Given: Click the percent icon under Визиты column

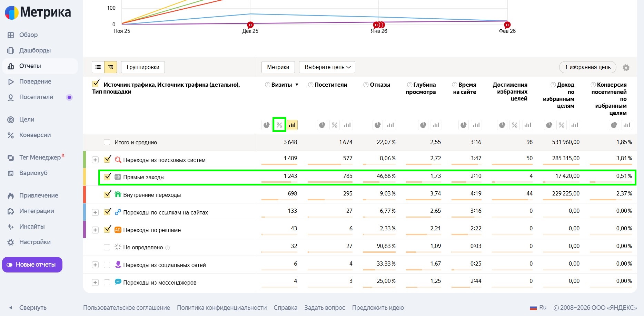Looking at the screenshot, I should point(279,125).
